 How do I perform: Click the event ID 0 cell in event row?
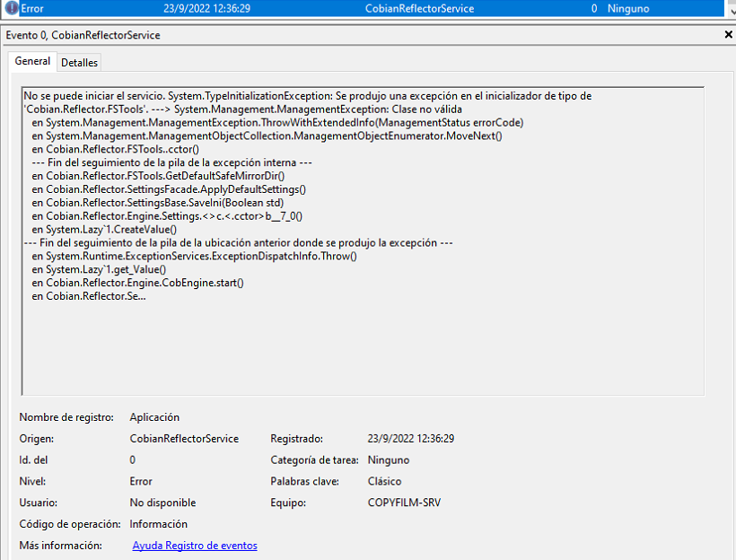click(594, 8)
